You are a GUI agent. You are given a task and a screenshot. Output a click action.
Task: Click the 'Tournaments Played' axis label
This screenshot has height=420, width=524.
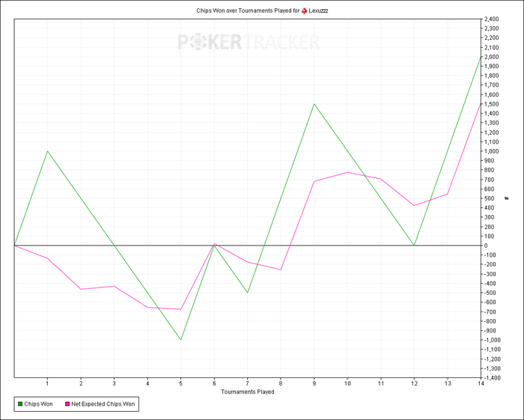(x=247, y=392)
